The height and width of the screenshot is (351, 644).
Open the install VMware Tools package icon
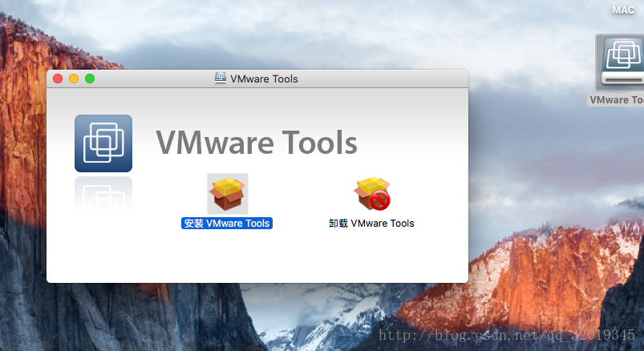tap(228, 194)
